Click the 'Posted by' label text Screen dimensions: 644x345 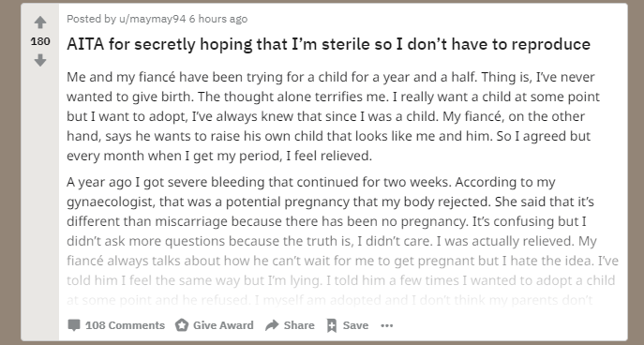[92, 19]
